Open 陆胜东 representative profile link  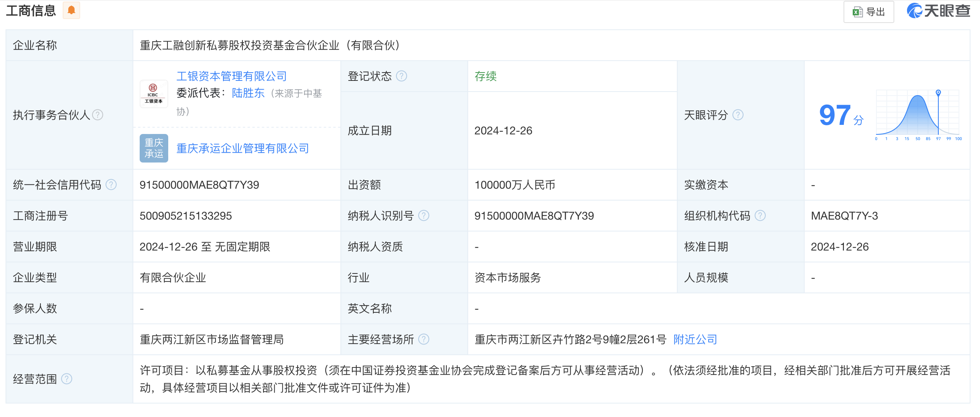point(248,93)
